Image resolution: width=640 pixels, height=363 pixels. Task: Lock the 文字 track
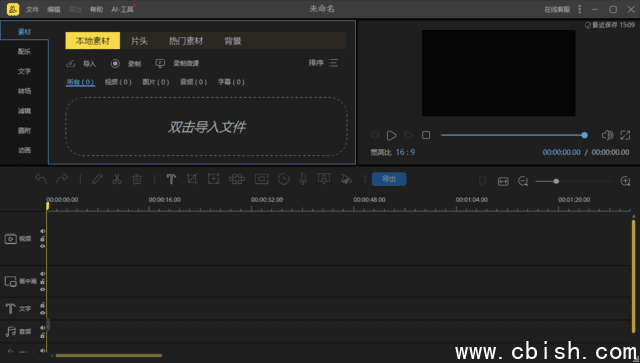click(x=42, y=305)
